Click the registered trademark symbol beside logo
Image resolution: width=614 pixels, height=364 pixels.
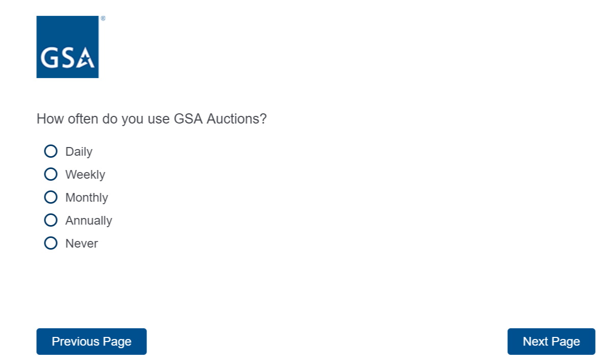click(103, 18)
